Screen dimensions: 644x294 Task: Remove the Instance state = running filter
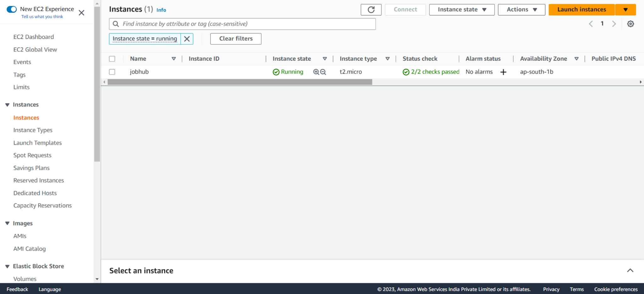(187, 39)
